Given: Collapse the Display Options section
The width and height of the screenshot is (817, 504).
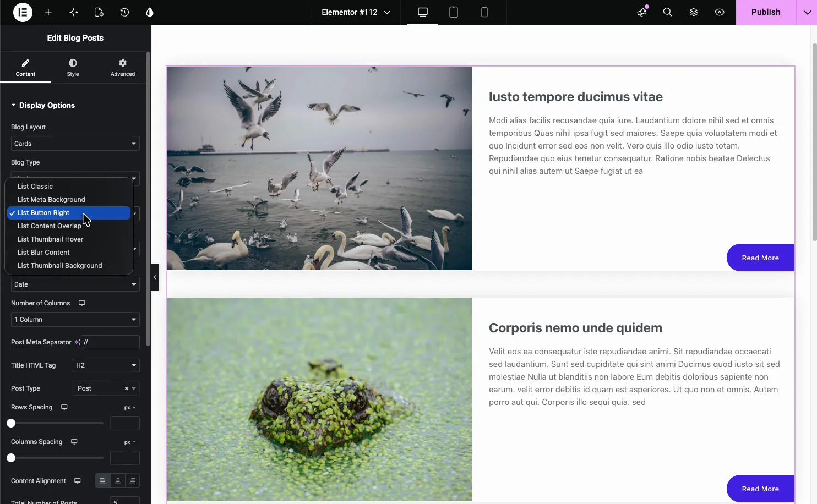Looking at the screenshot, I should click(43, 105).
